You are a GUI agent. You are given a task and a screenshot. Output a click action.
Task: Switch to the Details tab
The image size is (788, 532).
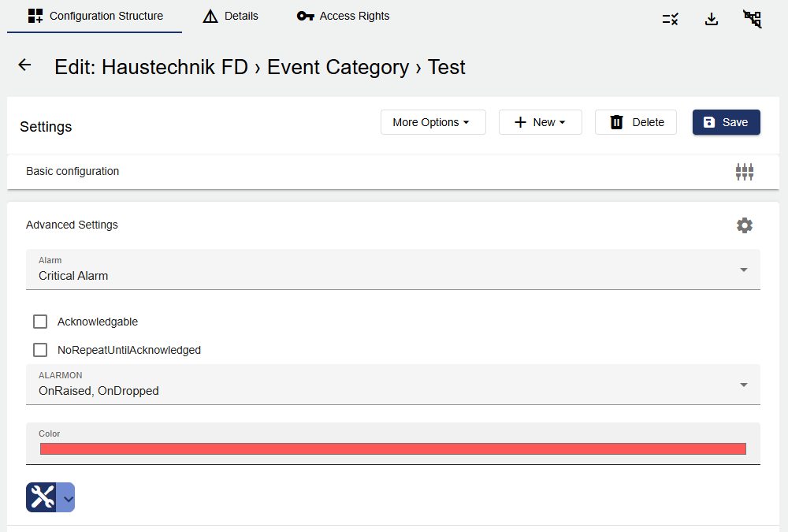click(231, 16)
